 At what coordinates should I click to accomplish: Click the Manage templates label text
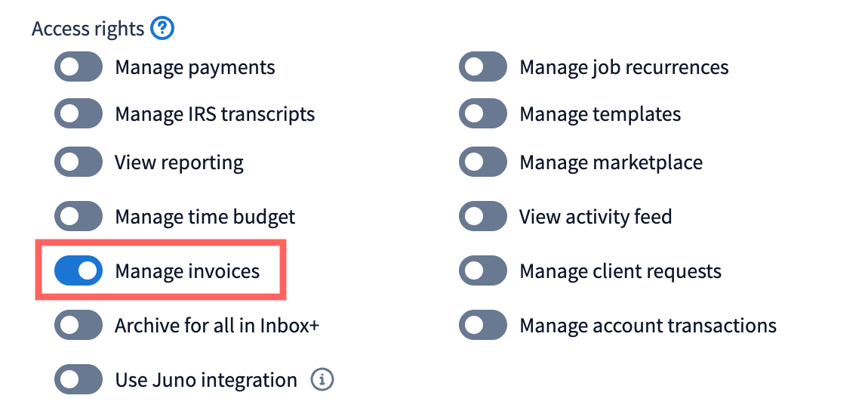point(600,114)
